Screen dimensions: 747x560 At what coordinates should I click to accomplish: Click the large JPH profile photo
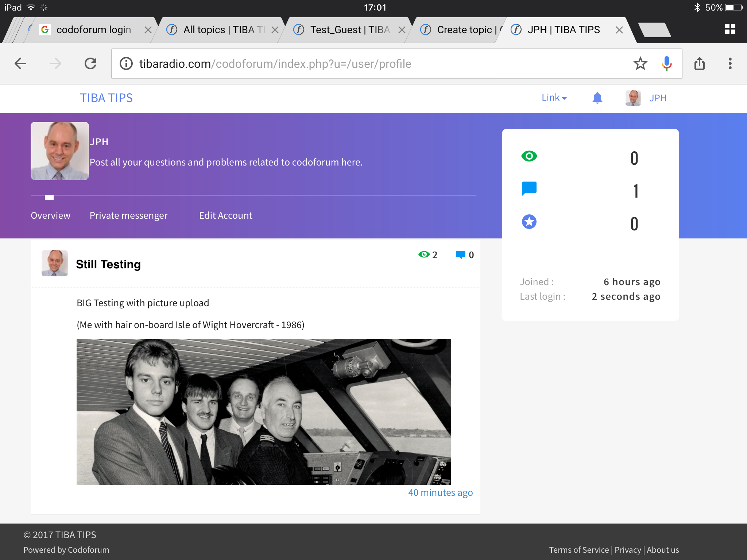(x=60, y=151)
